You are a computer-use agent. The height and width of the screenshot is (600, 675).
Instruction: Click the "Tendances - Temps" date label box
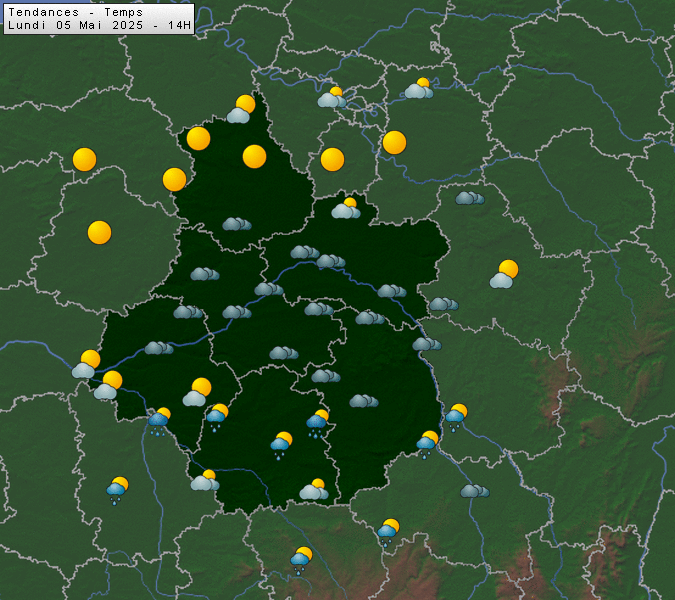click(x=99, y=19)
